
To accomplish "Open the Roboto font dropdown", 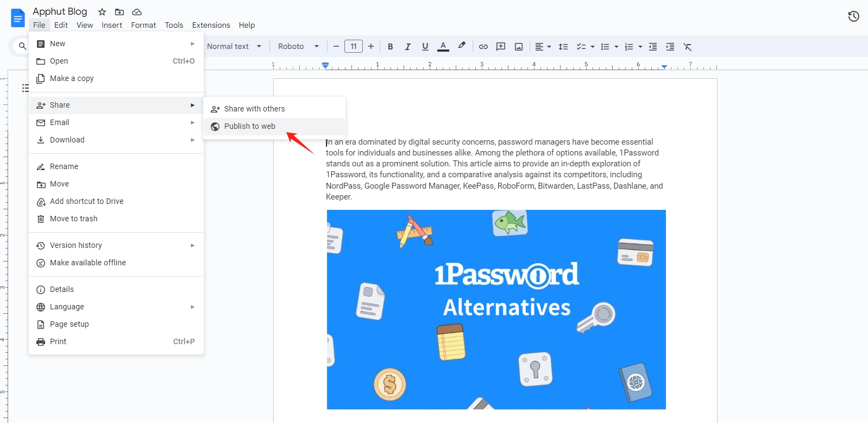I will tap(298, 46).
